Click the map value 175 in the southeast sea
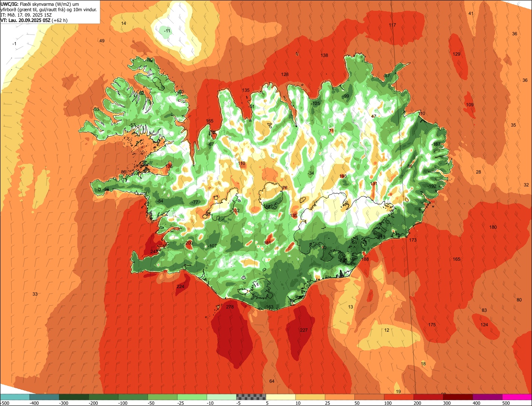 click(432, 325)
